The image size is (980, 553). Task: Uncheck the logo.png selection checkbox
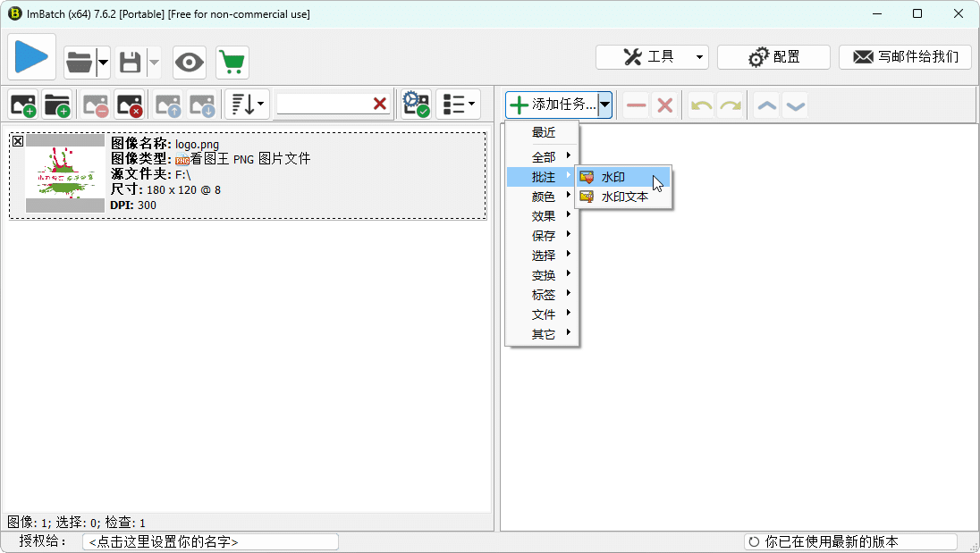point(18,140)
